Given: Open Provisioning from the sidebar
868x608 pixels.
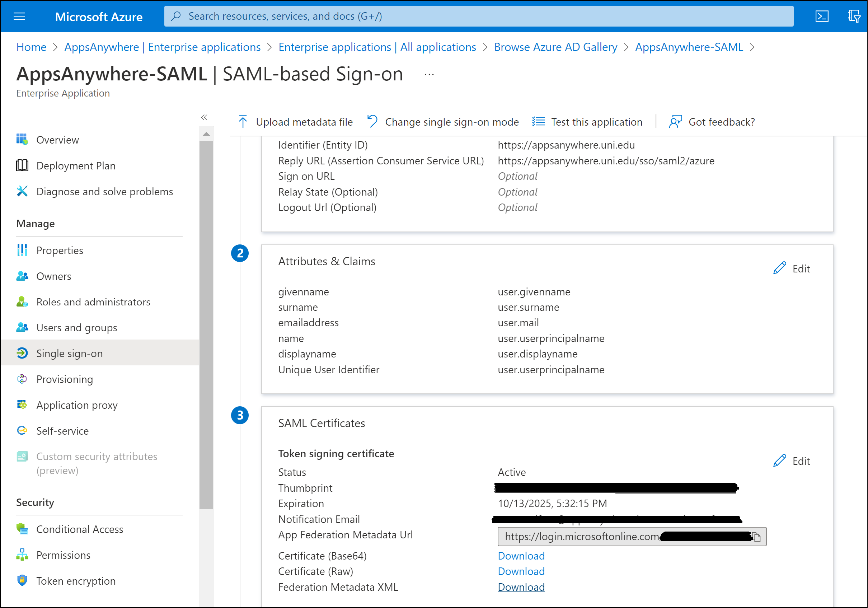Looking at the screenshot, I should click(x=64, y=379).
